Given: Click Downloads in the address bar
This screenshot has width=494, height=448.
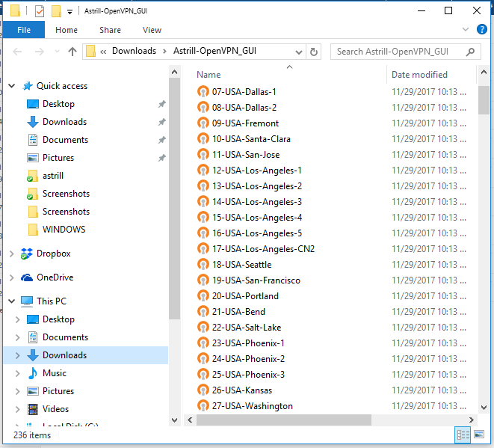Looking at the screenshot, I should pyautogui.click(x=135, y=51).
